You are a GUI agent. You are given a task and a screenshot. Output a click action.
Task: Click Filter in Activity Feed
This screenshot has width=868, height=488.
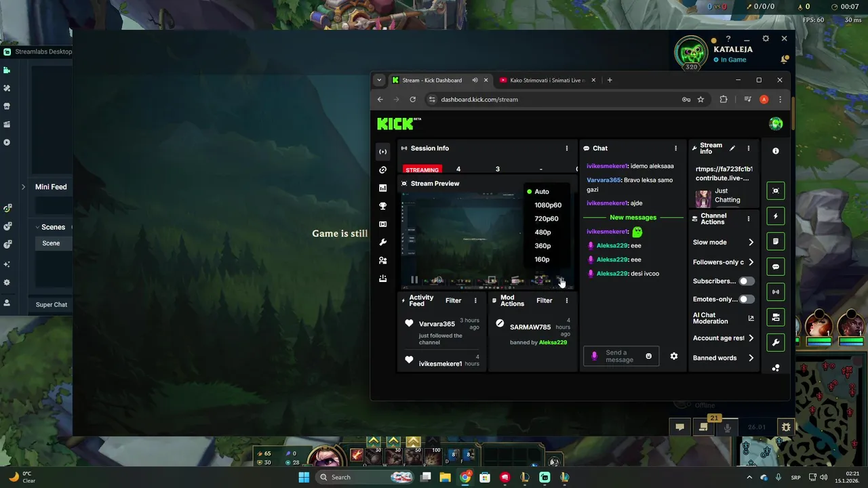(453, 300)
